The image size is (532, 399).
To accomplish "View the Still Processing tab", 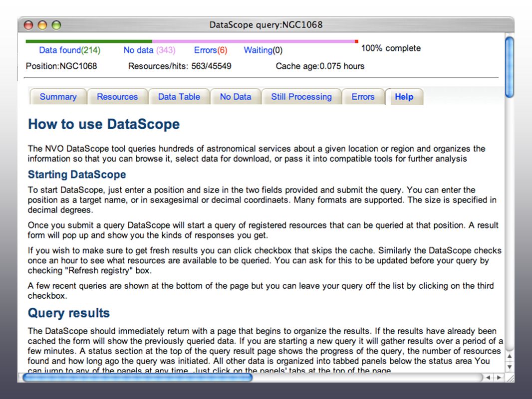I will pos(301,97).
